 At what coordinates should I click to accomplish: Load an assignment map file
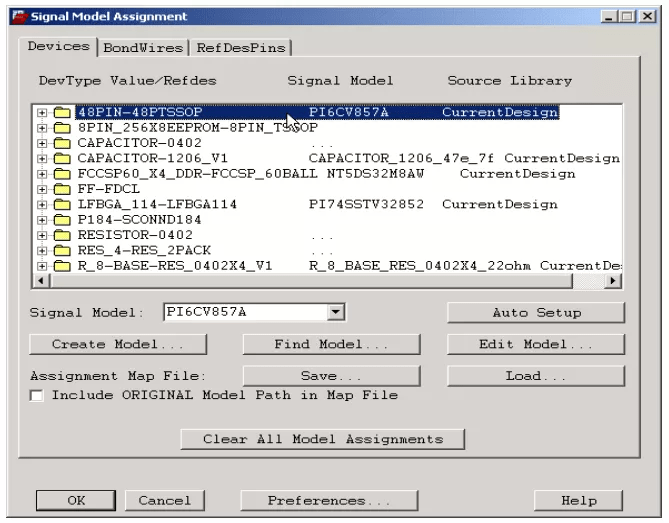536,376
